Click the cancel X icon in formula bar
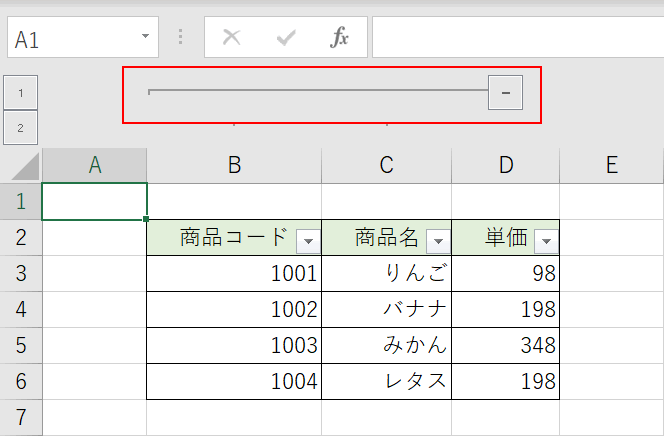The width and height of the screenshot is (664, 436). coord(232,37)
